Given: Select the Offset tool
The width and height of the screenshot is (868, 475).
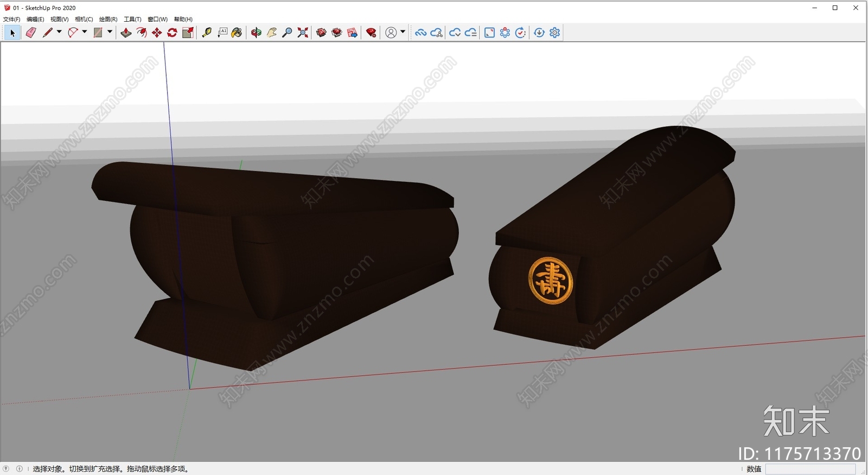Looking at the screenshot, I should point(142,33).
